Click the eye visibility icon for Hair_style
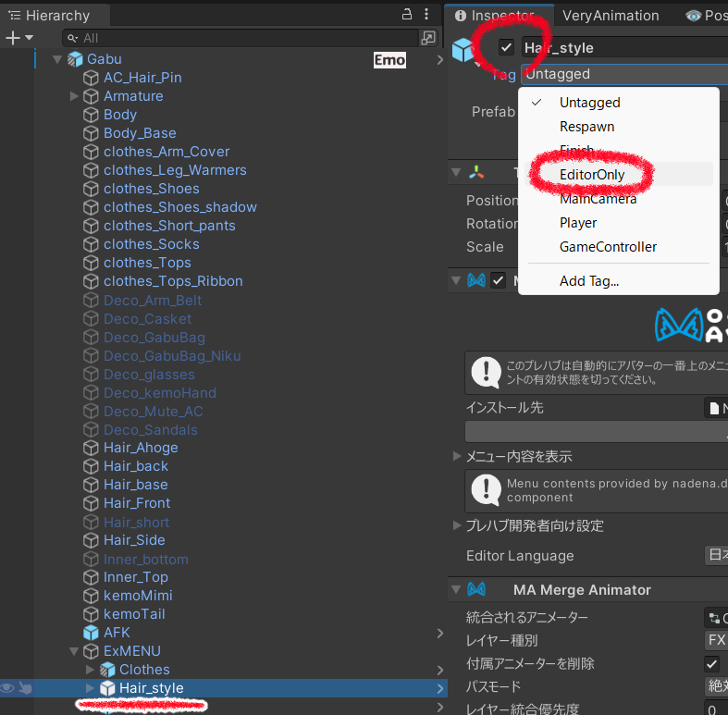This screenshot has height=715, width=728. click(x=8, y=687)
